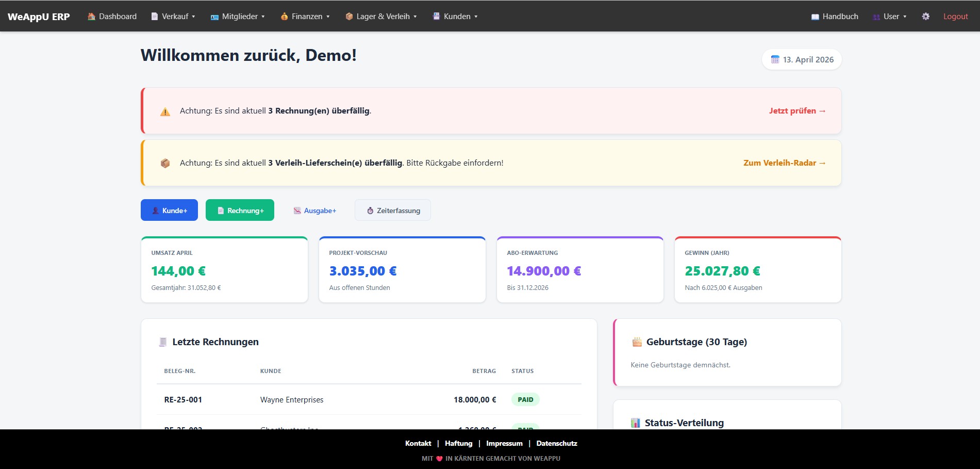Click the 18.000,00 € amount cell
Screen dimensions: 980x469
(x=475, y=400)
